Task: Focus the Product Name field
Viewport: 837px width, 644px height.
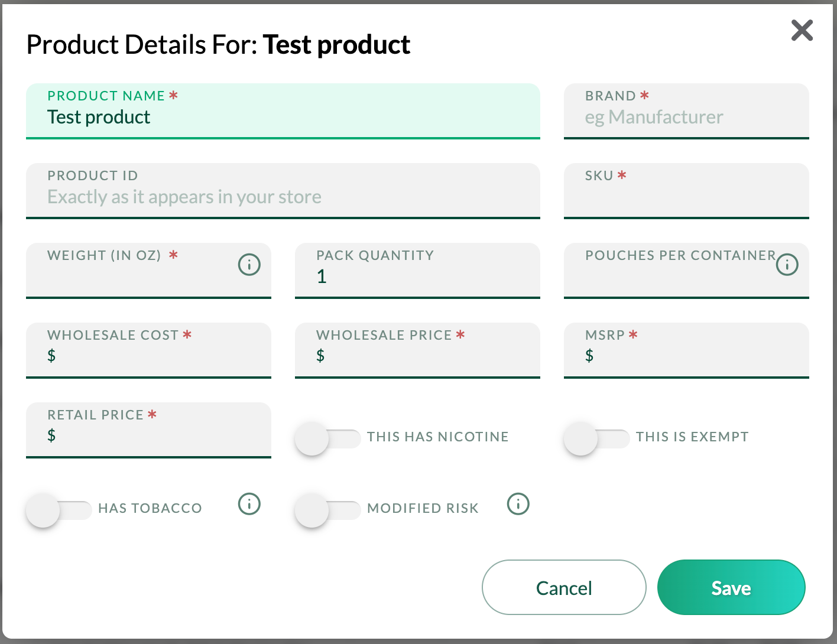Action: pyautogui.click(x=283, y=118)
